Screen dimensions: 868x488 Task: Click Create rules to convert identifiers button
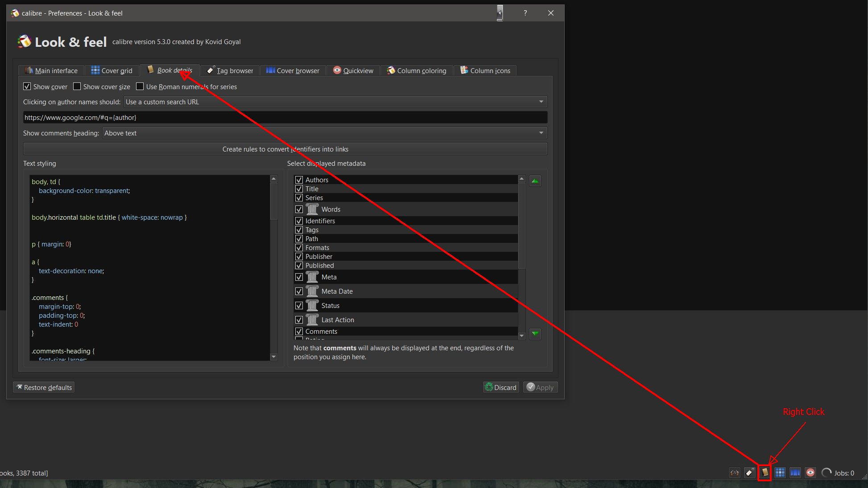click(x=285, y=149)
